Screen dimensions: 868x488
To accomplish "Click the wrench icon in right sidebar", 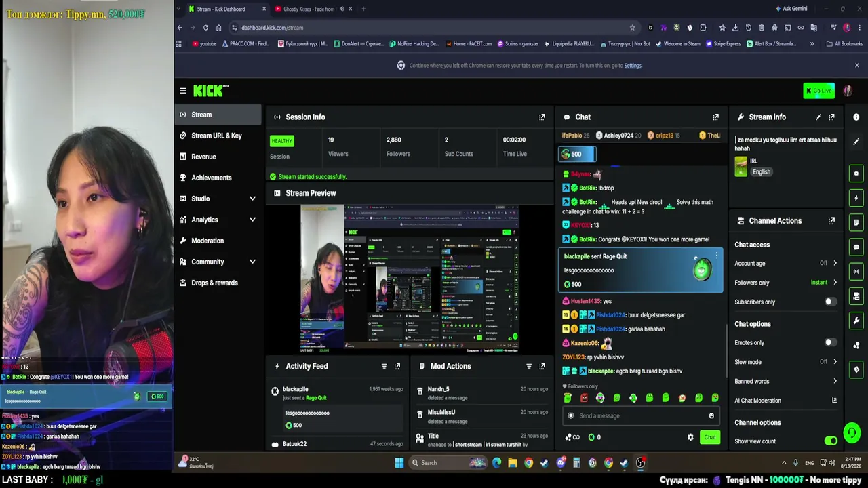I will 856,320.
